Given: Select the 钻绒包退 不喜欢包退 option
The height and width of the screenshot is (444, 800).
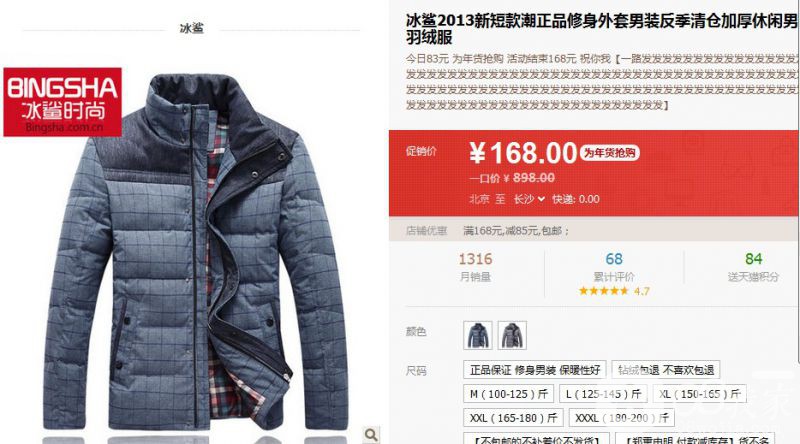Looking at the screenshot, I should click(x=666, y=370).
